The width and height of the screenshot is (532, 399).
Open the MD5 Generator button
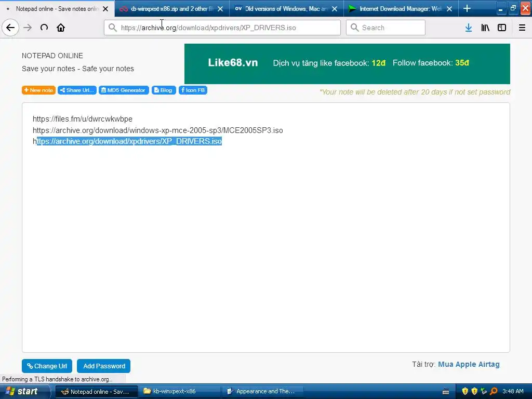(x=124, y=90)
